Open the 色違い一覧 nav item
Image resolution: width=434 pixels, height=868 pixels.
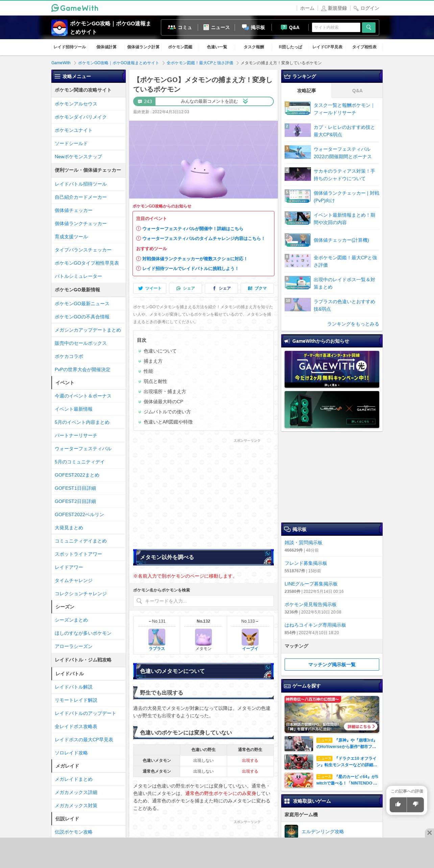point(217,47)
